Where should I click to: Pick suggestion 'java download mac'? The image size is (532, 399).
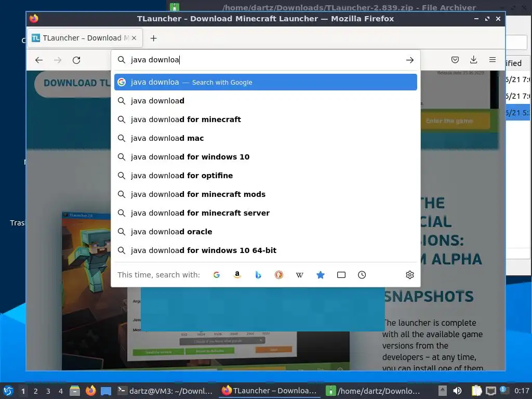click(265, 138)
